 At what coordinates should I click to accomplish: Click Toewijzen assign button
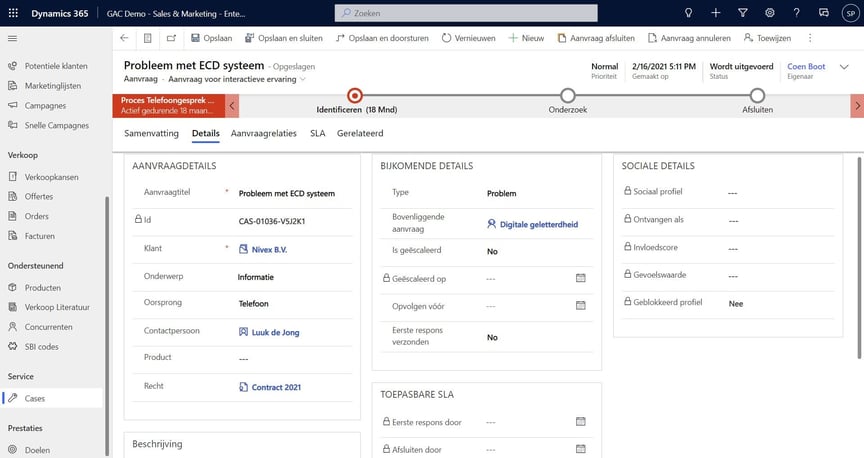(x=768, y=38)
